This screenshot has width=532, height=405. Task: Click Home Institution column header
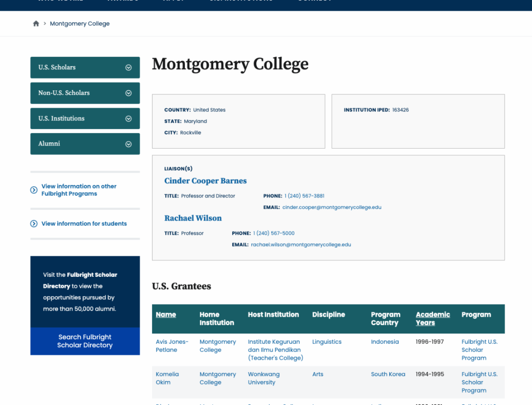[x=217, y=318]
